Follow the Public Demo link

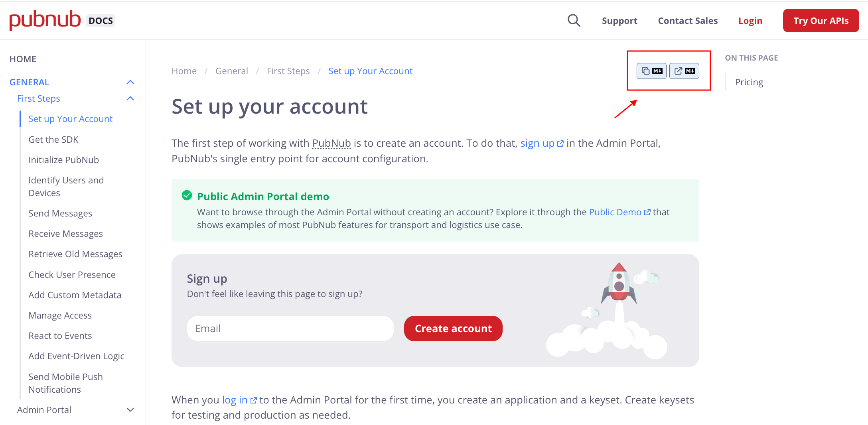pyautogui.click(x=614, y=212)
